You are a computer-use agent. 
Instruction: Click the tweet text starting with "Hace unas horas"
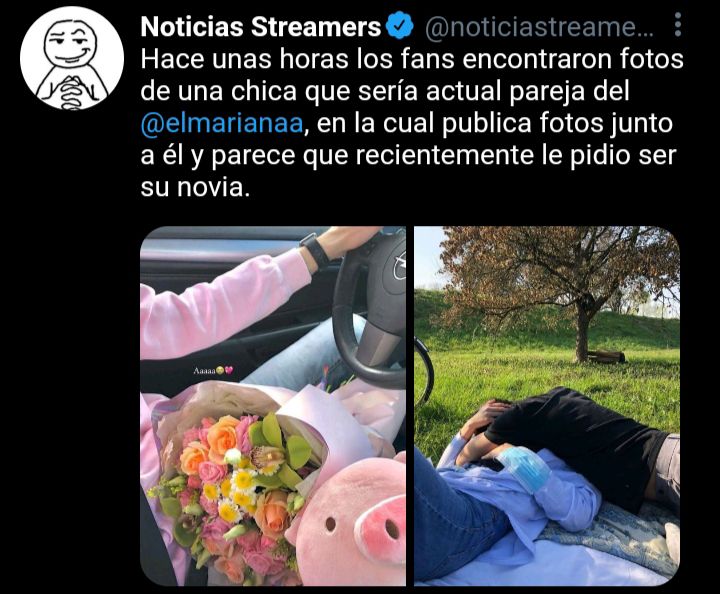point(412,123)
